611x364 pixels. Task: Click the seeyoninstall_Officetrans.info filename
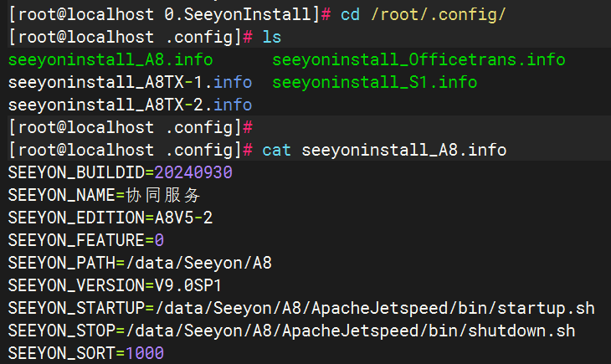click(x=418, y=60)
